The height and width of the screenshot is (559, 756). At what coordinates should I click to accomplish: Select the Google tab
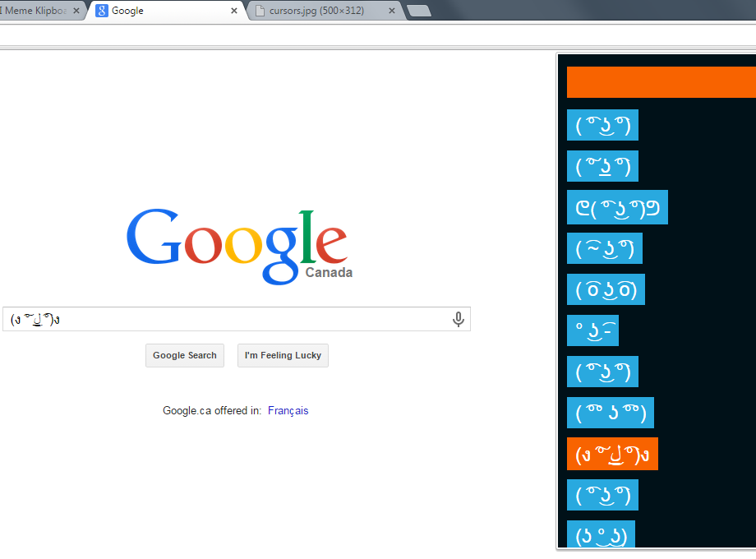tap(166, 11)
